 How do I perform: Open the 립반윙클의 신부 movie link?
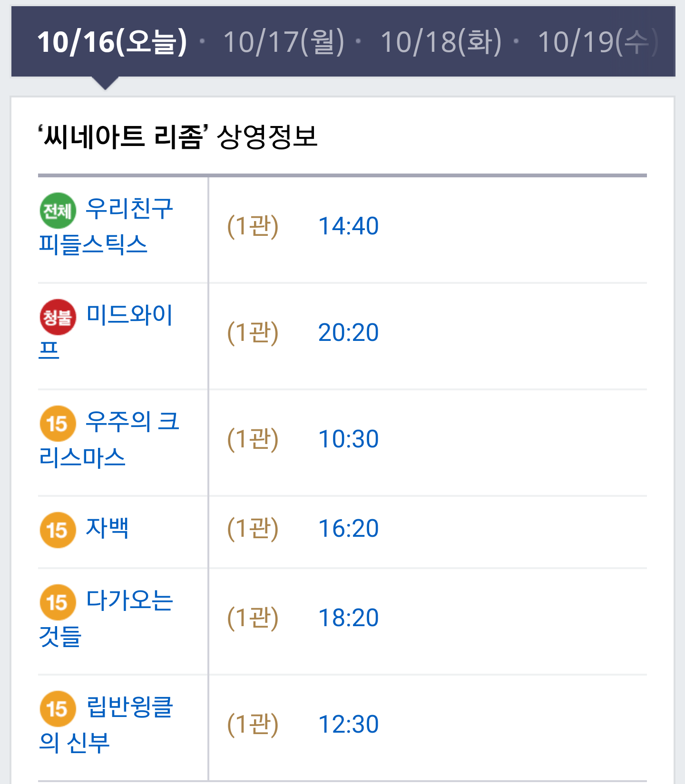tap(106, 725)
